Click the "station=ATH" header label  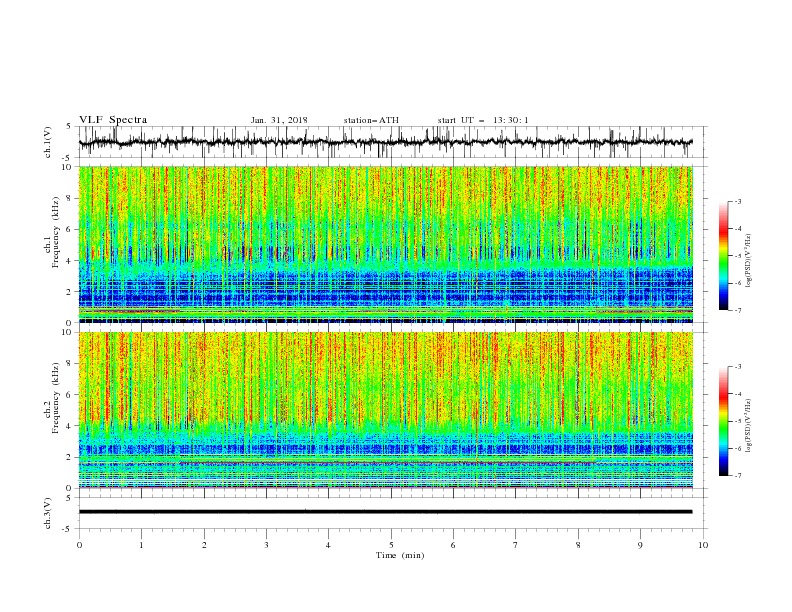[371, 120]
